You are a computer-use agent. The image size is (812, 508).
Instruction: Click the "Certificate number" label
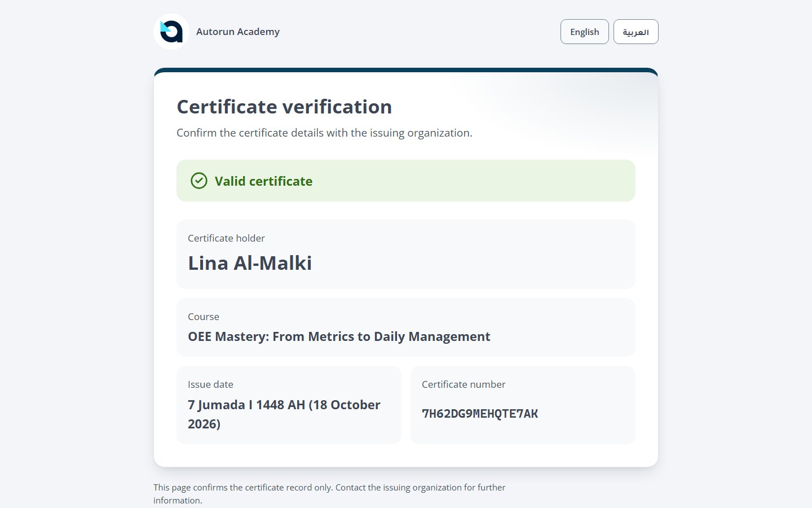coord(464,384)
